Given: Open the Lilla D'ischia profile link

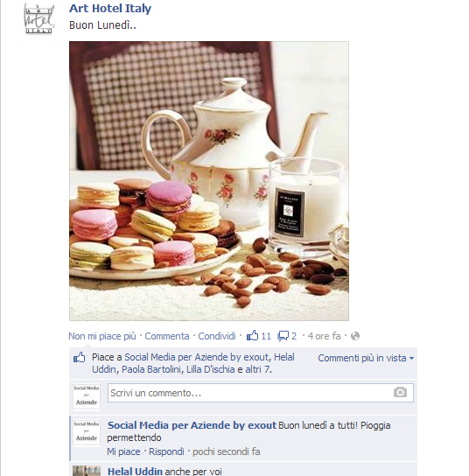Looking at the screenshot, I should click(x=210, y=369).
